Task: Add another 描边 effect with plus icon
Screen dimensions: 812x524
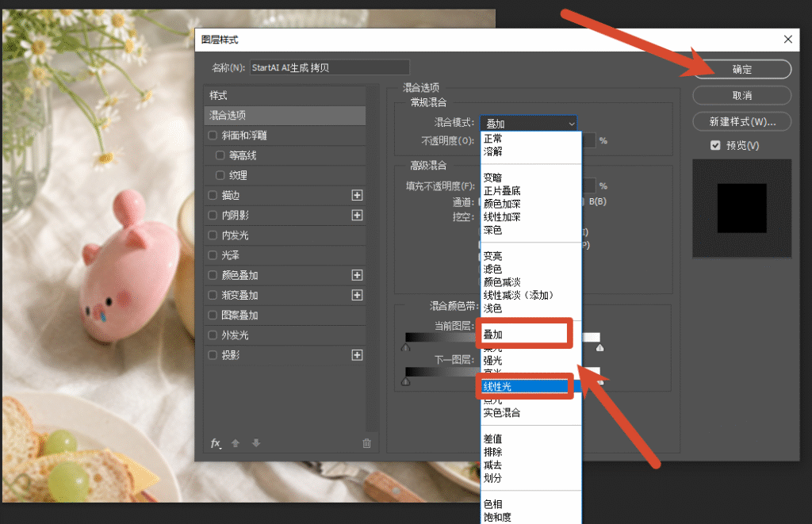Action: [357, 195]
